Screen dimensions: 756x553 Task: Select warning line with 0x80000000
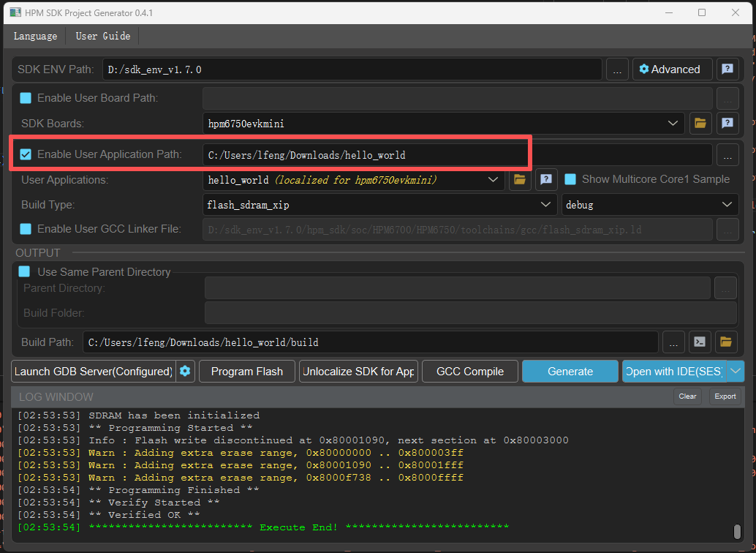[241, 453]
